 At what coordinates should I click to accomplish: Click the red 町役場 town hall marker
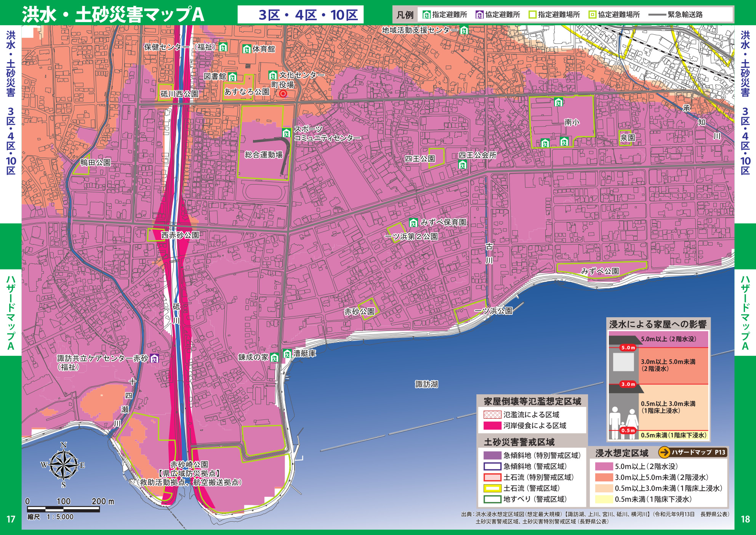(283, 93)
